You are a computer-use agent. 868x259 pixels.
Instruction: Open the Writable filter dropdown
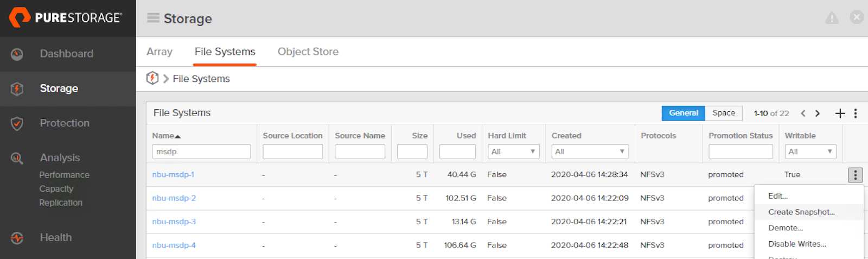[x=810, y=151]
